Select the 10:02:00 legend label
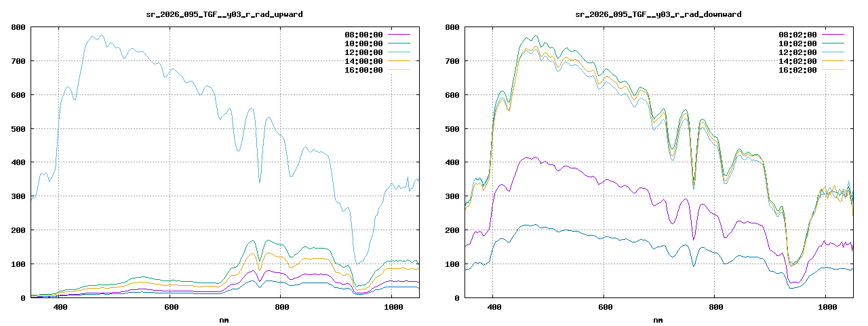The height and width of the screenshot is (326, 868). (x=797, y=43)
